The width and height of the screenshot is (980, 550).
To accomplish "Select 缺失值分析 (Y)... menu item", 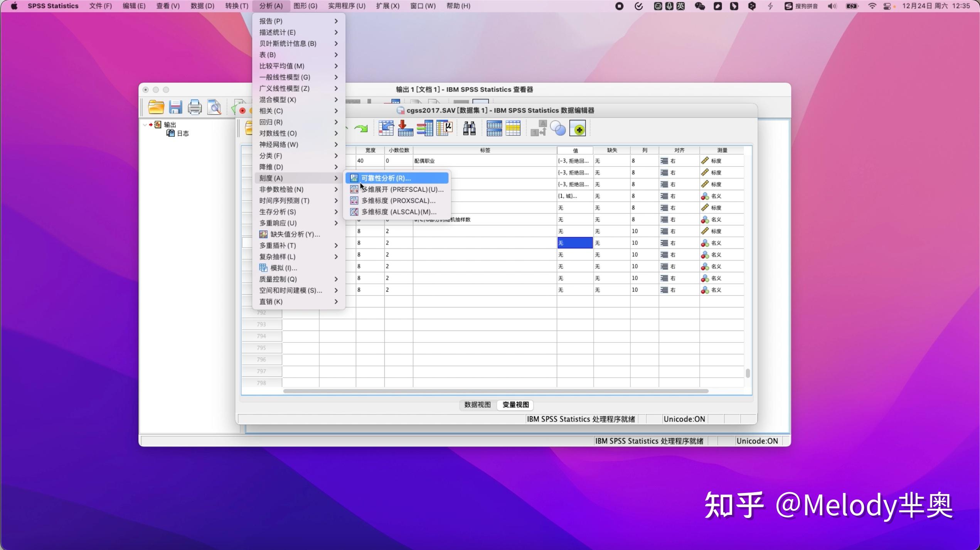I will (298, 234).
